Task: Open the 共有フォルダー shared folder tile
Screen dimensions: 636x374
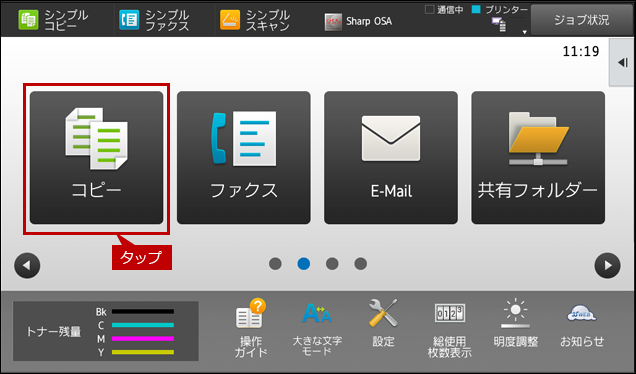Action: (x=538, y=157)
